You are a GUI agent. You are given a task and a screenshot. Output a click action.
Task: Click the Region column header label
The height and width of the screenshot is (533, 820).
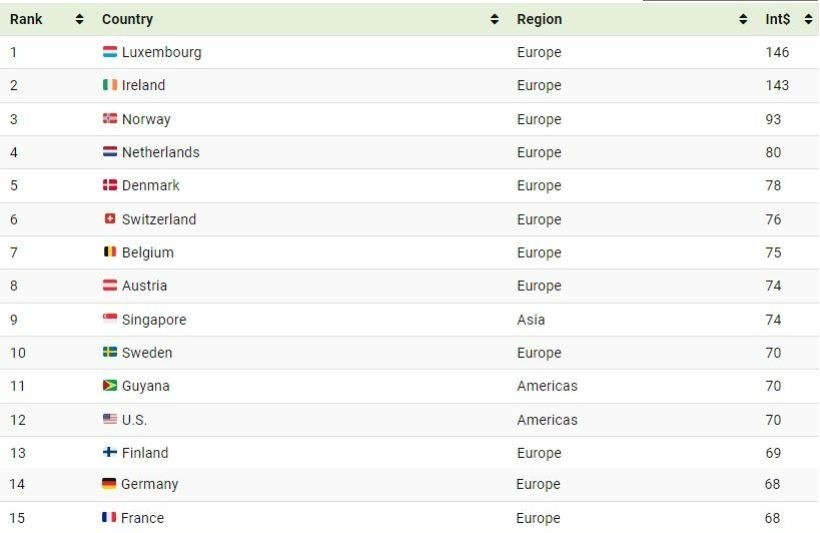click(x=539, y=19)
